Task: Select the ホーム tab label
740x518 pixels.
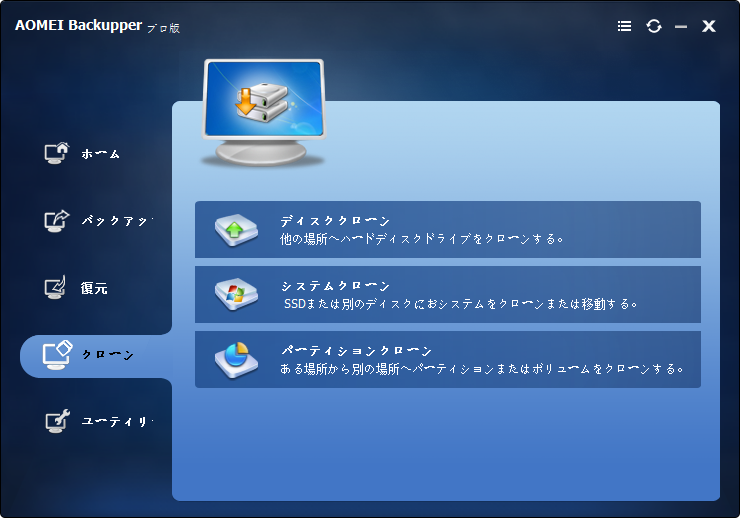Action: [101, 154]
